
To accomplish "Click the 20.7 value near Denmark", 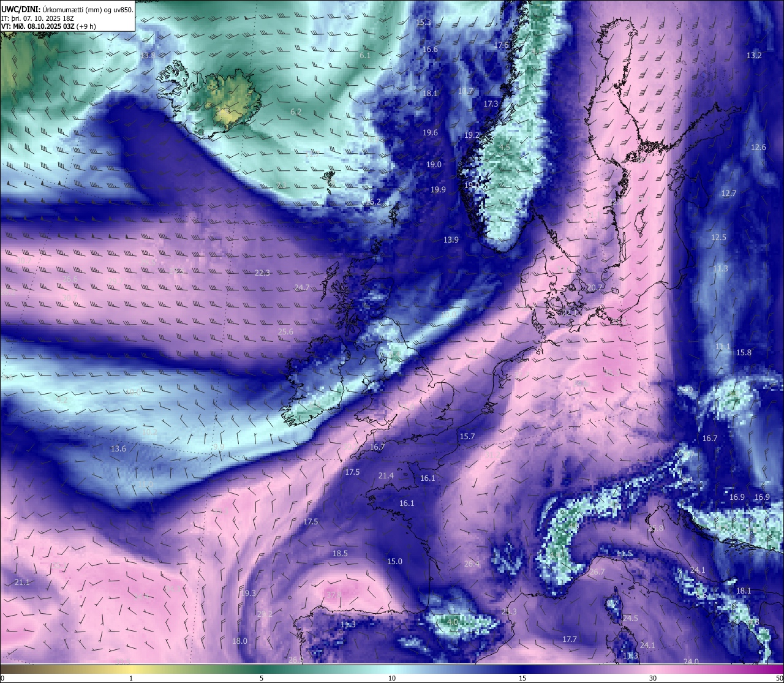I will (595, 288).
